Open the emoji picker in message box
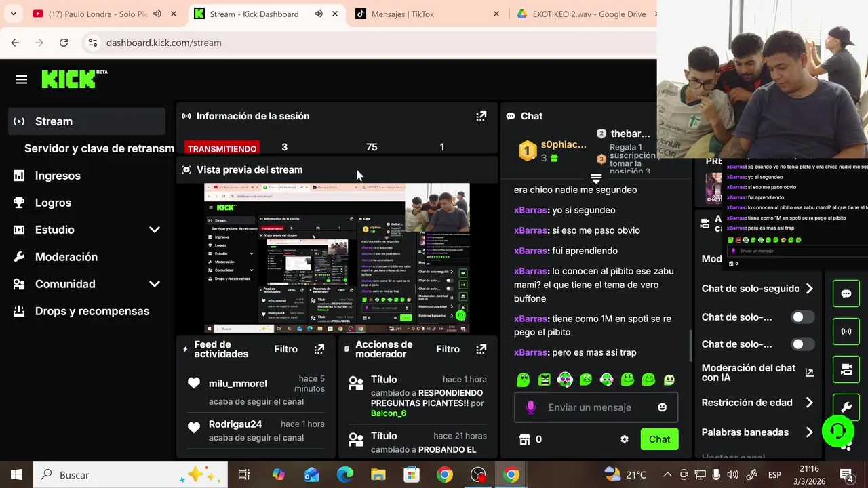 662,407
